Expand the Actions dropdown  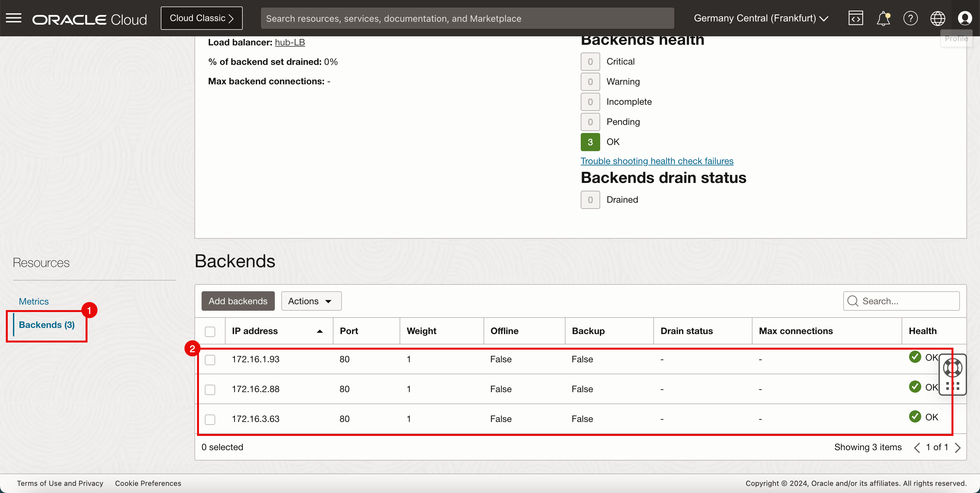tap(311, 301)
